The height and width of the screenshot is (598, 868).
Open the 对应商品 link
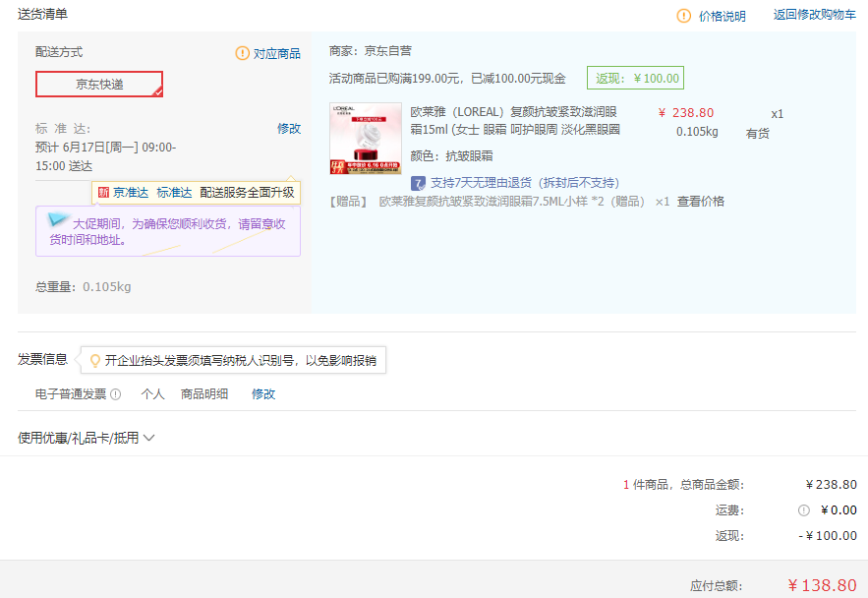point(277,54)
